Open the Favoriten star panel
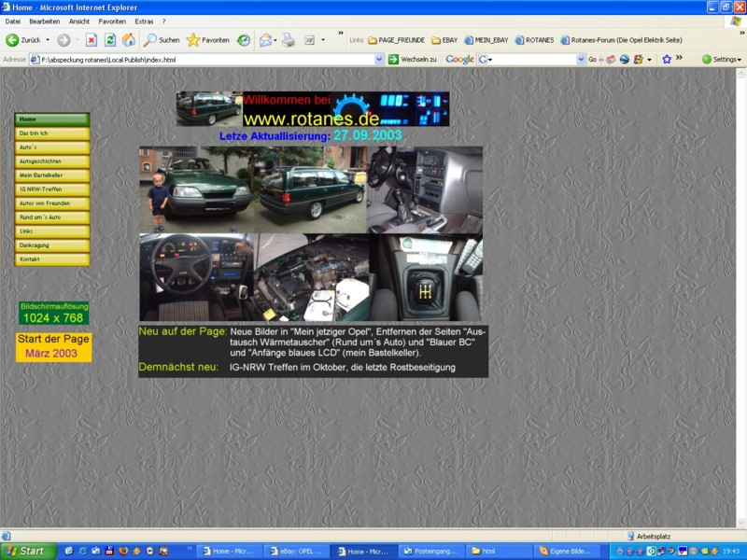This screenshot has width=747, height=560. pos(207,40)
